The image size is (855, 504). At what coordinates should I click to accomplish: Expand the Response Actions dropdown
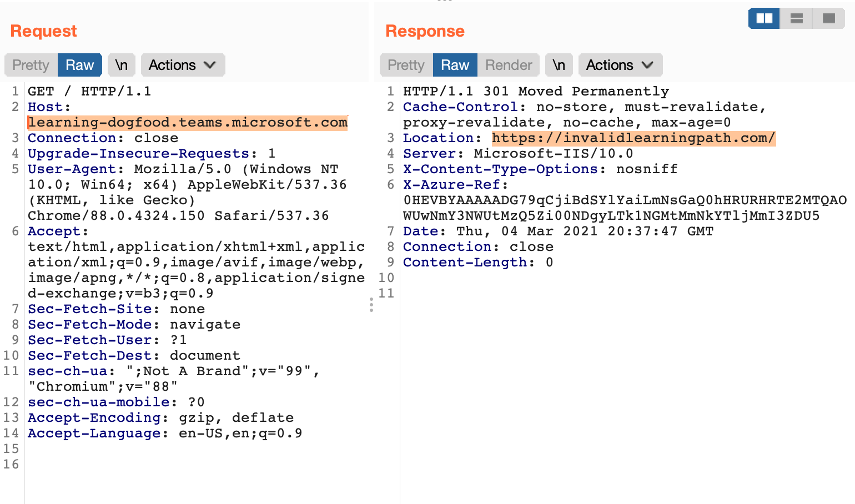click(x=620, y=65)
